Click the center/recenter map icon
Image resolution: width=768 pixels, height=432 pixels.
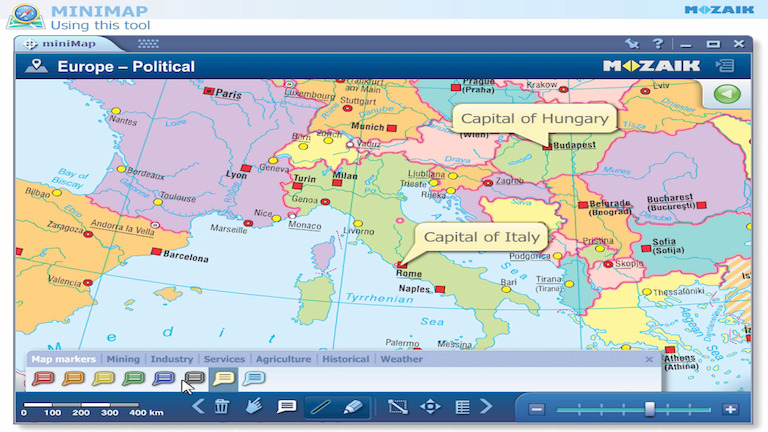430,406
